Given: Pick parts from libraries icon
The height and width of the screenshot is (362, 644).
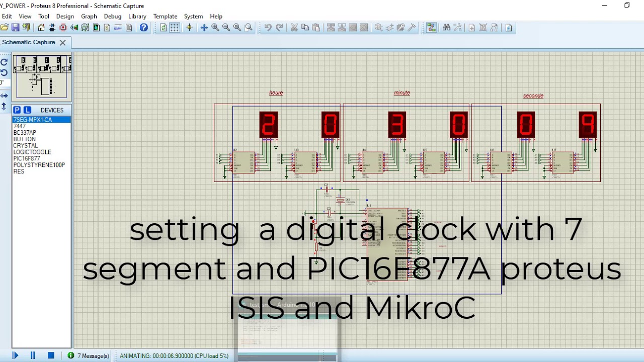Looking at the screenshot, I should (x=379, y=28).
